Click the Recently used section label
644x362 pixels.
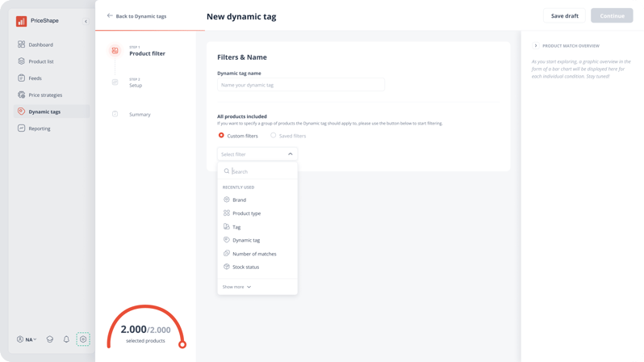[238, 187]
